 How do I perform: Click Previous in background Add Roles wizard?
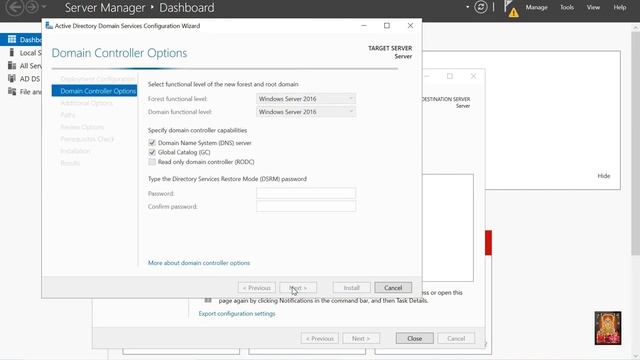coord(320,338)
